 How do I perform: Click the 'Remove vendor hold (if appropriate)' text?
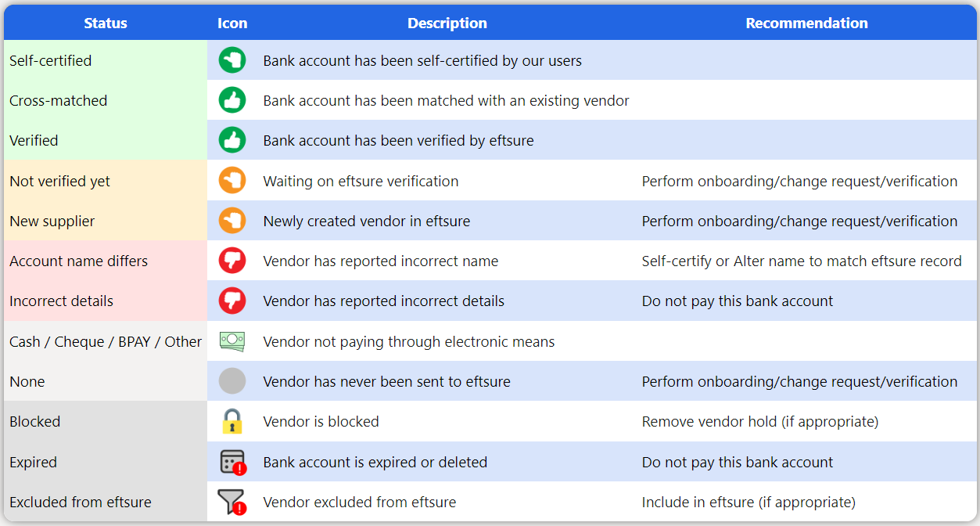tap(760, 422)
